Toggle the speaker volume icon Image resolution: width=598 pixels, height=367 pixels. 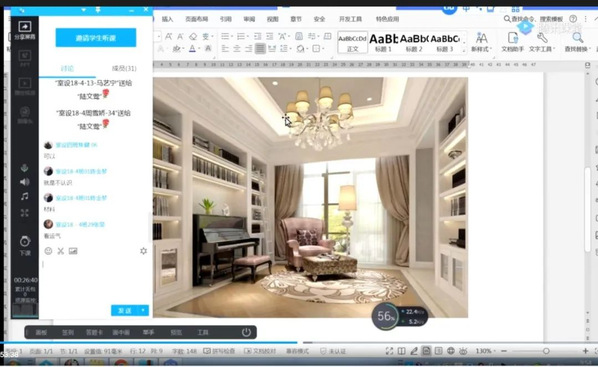pos(24,182)
